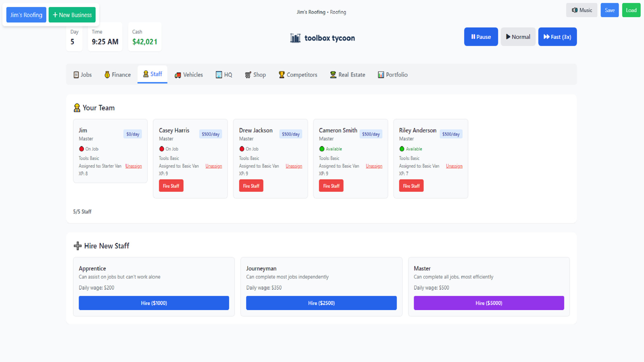
Task: Hire a Master for $5000
Action: point(488,303)
